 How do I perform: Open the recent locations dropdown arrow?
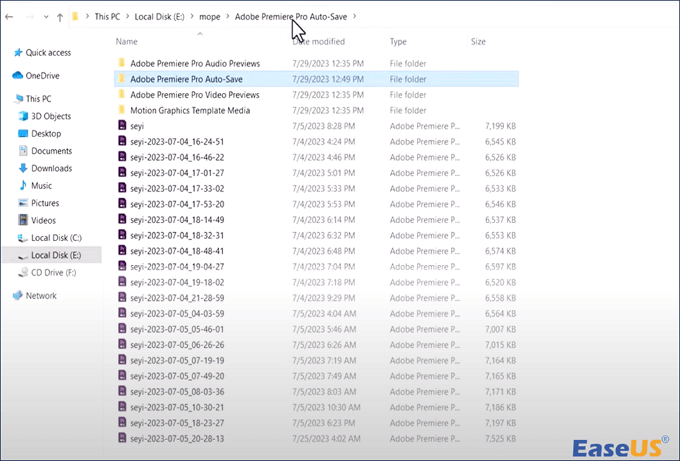pos(45,17)
